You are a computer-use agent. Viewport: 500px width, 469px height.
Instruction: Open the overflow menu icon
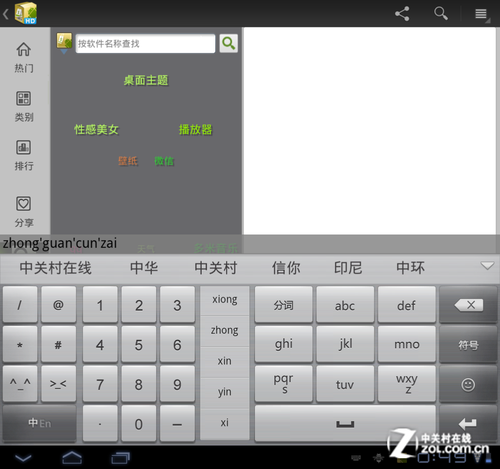pyautogui.click(x=481, y=14)
